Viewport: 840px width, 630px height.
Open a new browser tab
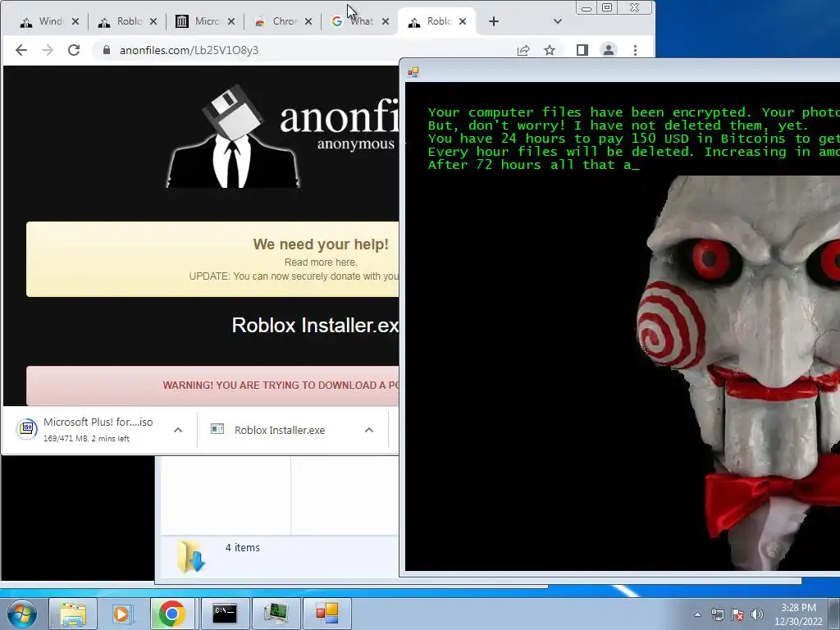[x=494, y=21]
